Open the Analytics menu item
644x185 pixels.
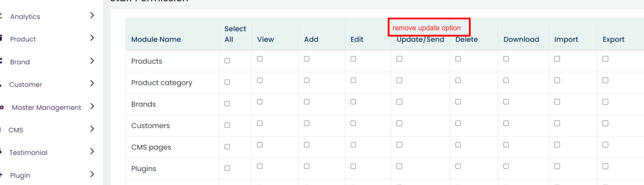coord(25,17)
